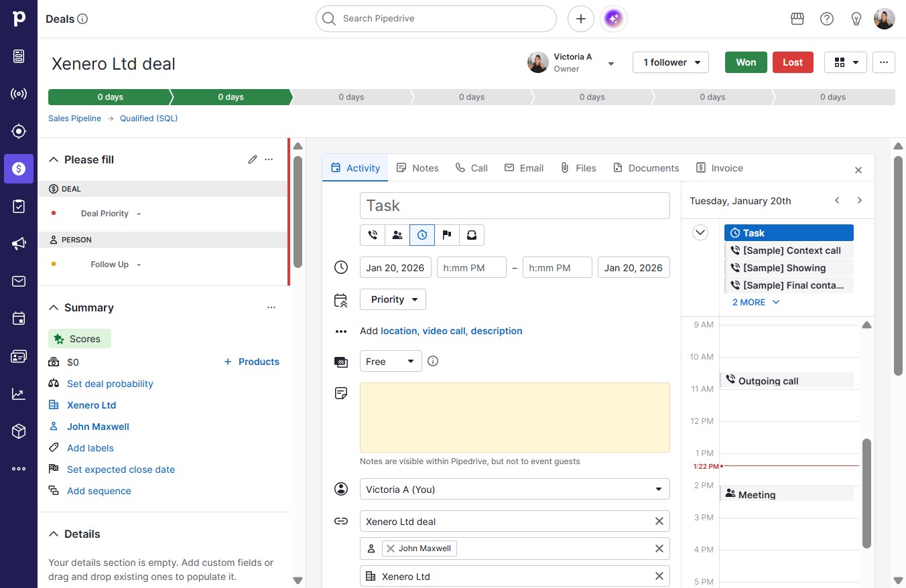This screenshot has width=906, height=588.
Task: Click the lightbulb tips icon
Action: point(856,19)
